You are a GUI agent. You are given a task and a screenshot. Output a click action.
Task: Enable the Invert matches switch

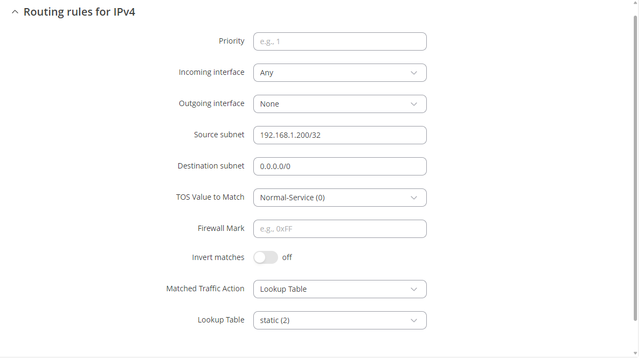265,257
